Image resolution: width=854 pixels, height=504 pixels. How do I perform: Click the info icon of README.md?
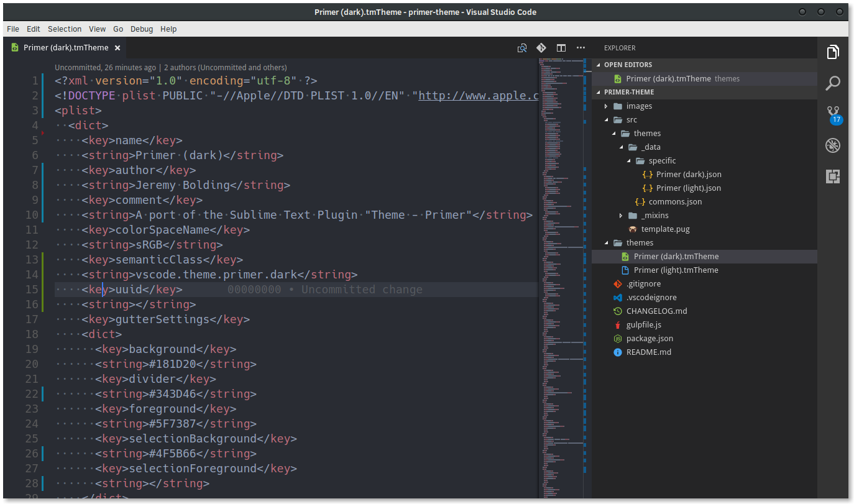[x=618, y=352]
